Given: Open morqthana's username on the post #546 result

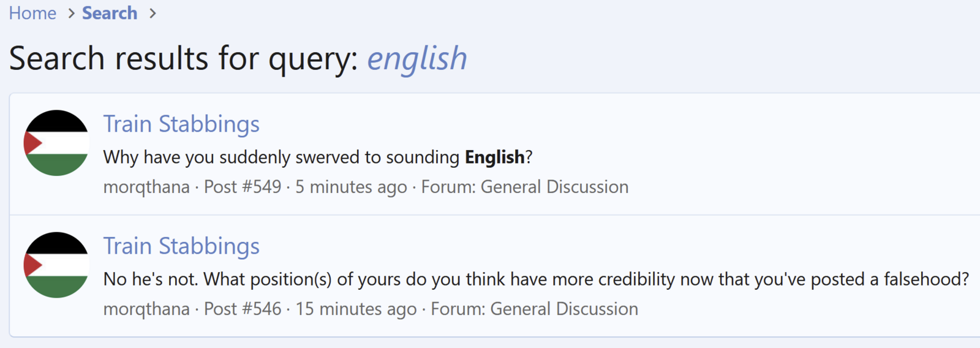Looking at the screenshot, I should point(146,309).
